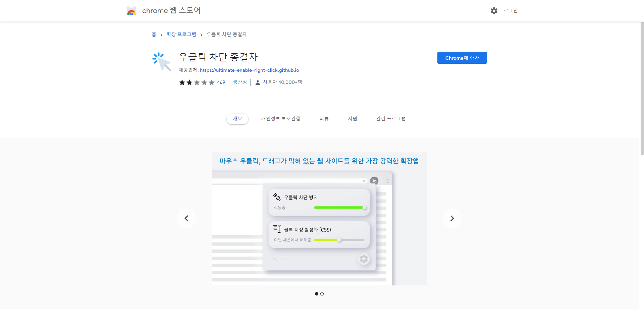
Task: Open the 리뷰 tab
Action: 324,119
